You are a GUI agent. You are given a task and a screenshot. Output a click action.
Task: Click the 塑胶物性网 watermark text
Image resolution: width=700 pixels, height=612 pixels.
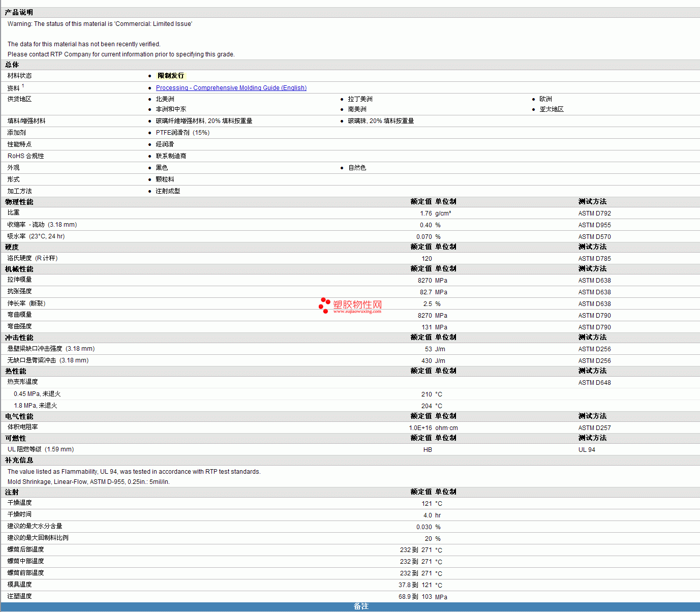pos(357,304)
